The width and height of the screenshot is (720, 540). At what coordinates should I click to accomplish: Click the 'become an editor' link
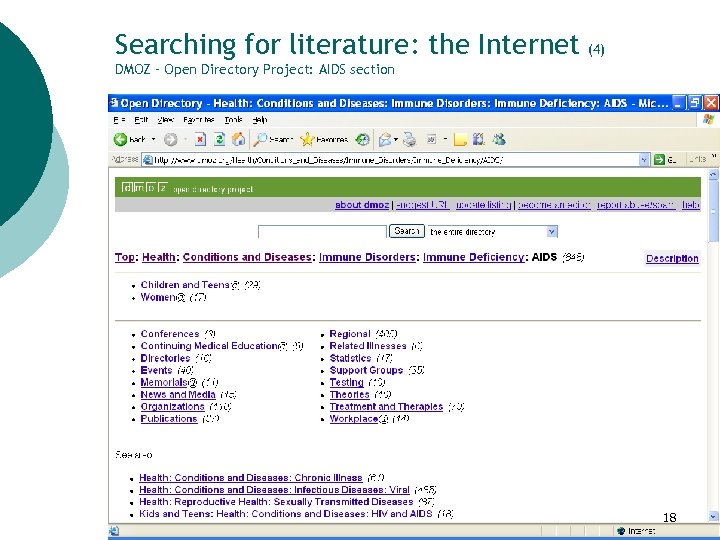pyautogui.click(x=554, y=205)
